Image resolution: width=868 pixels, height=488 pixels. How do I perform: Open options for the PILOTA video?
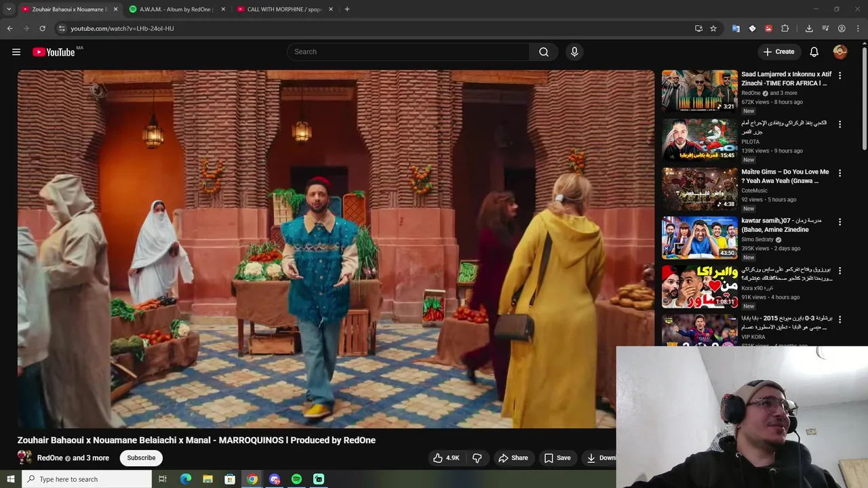pos(840,125)
